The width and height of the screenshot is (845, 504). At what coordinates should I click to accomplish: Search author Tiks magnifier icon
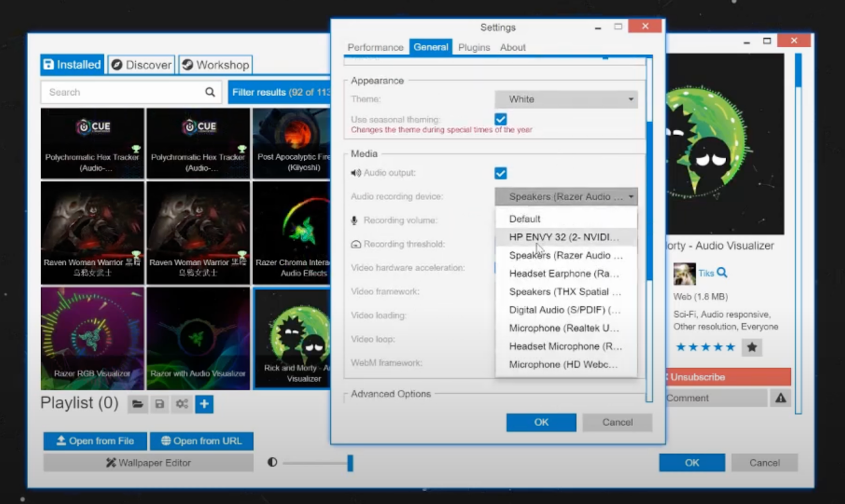point(722,273)
